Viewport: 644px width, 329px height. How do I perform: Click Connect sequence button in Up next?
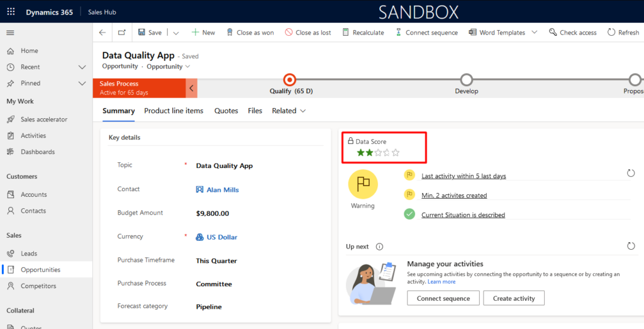pyautogui.click(x=443, y=298)
